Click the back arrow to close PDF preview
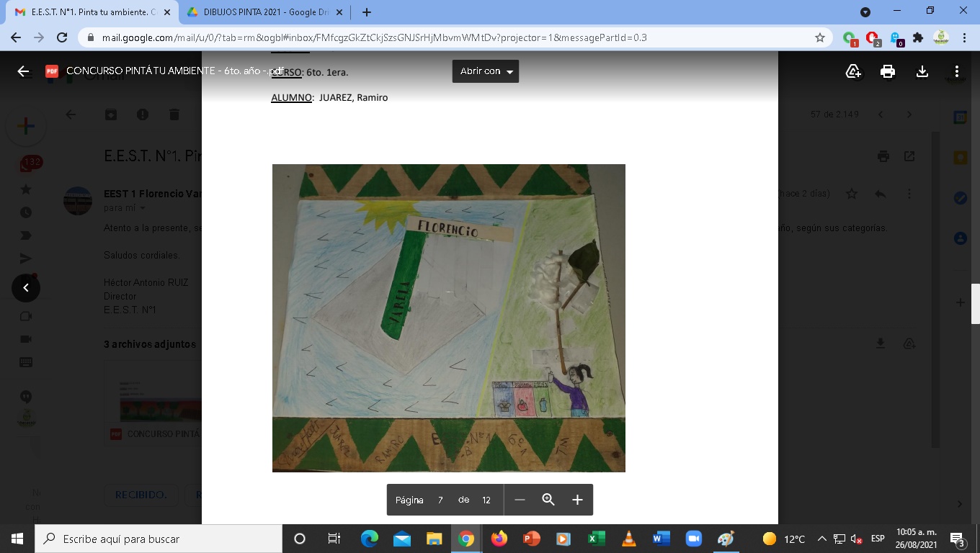Viewport: 980px width, 553px height. click(x=23, y=71)
